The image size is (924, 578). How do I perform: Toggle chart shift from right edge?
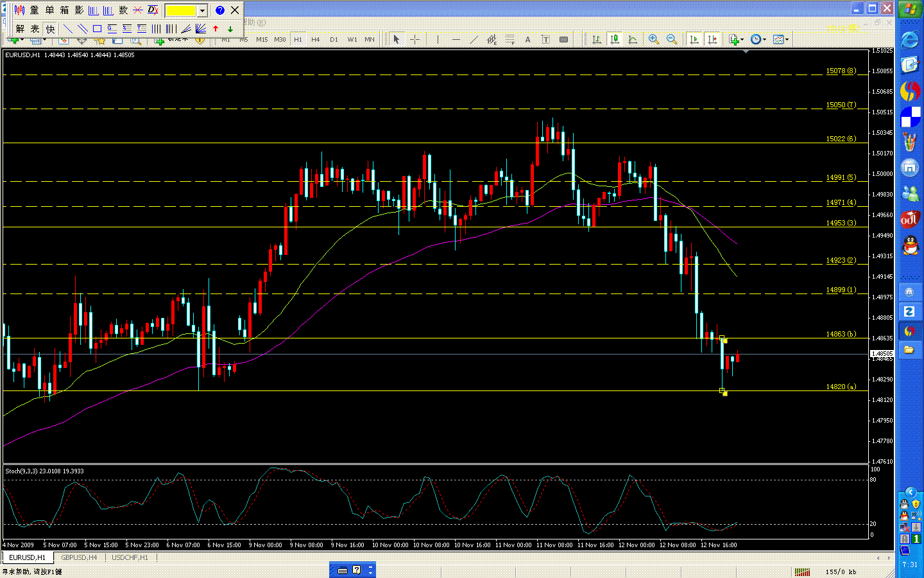tap(712, 39)
